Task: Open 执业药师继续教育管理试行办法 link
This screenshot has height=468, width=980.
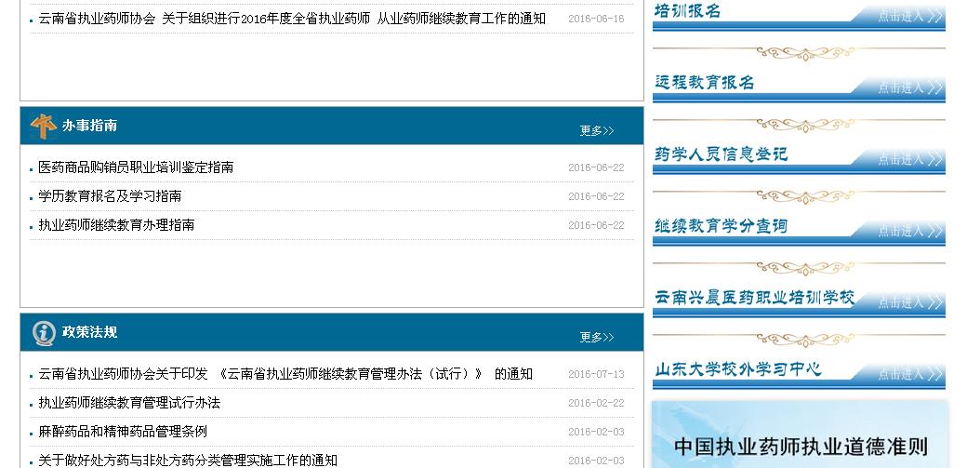Action: pos(129,403)
